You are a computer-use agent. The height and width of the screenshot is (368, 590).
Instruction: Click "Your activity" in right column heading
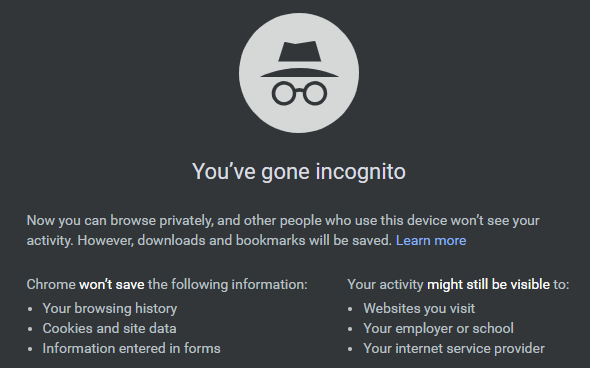[x=385, y=284]
